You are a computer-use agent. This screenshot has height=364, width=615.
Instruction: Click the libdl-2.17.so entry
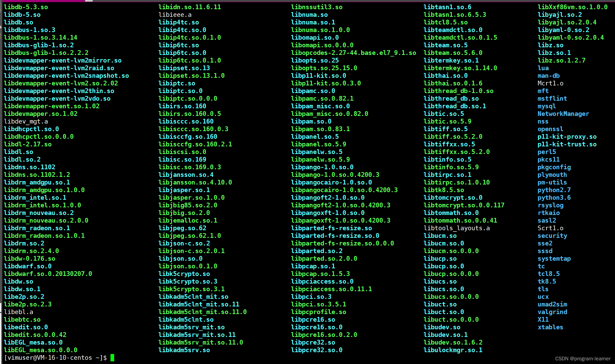28,144
